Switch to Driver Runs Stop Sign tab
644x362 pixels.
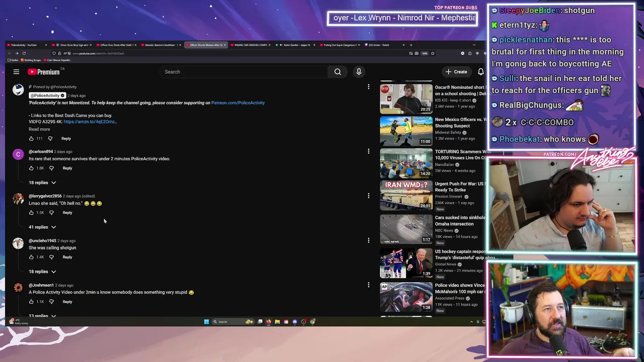coord(72,45)
